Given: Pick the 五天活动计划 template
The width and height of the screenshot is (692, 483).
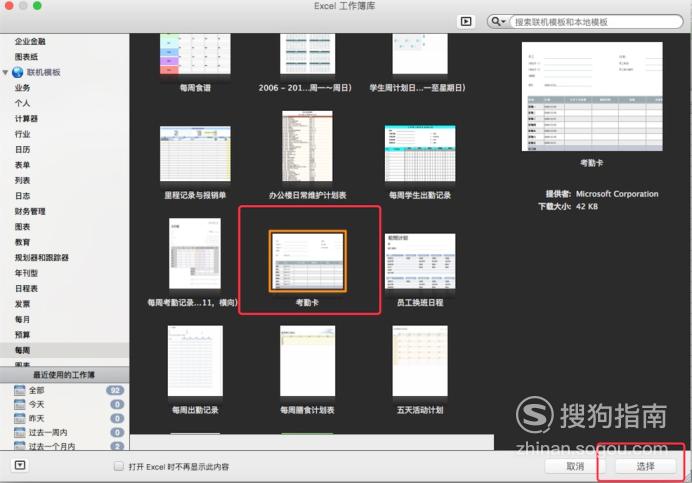Looking at the screenshot, I should pyautogui.click(x=420, y=361).
